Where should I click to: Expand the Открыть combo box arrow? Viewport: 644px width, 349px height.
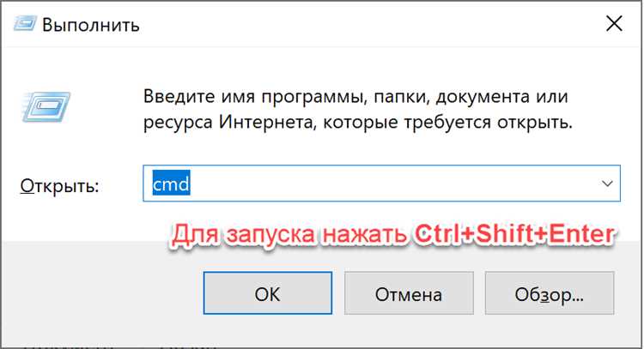click(608, 184)
